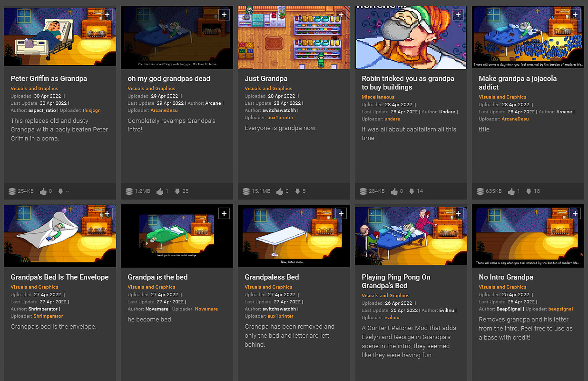Open uploader beepsignal's profile link
The image size is (588, 381).
(x=560, y=309)
